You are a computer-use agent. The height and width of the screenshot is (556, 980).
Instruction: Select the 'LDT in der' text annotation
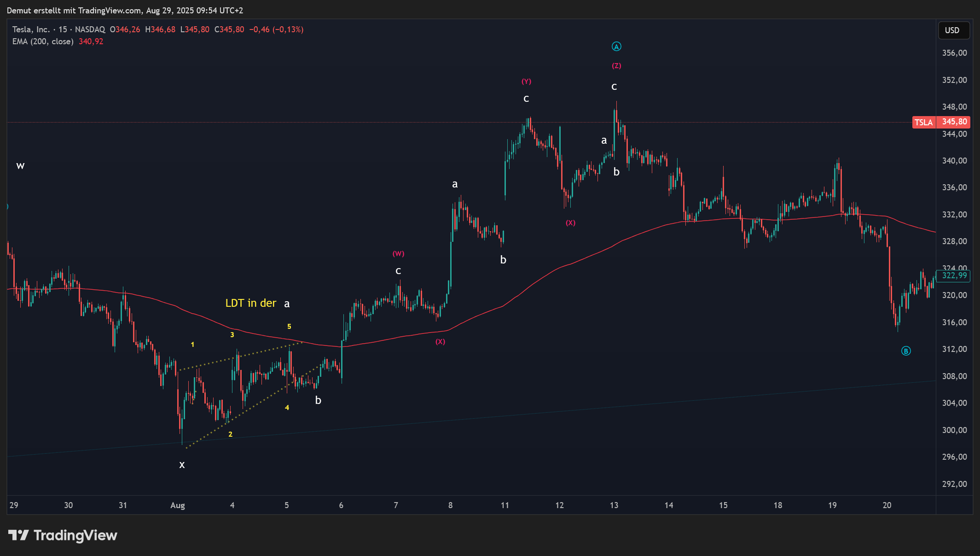click(250, 303)
